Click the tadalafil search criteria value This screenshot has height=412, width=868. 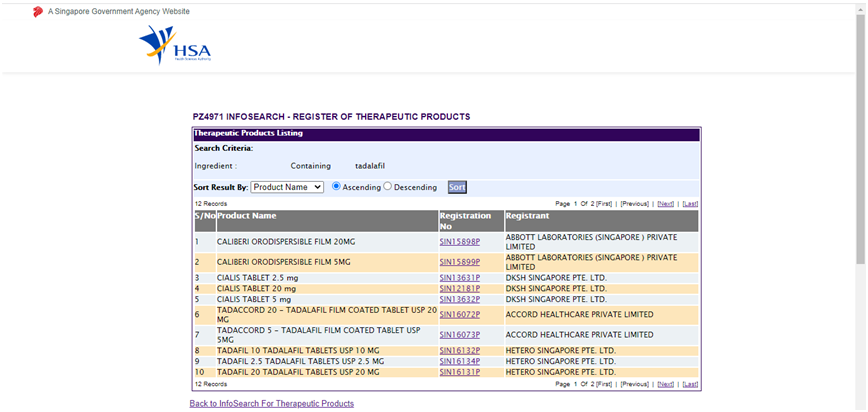[x=370, y=166]
